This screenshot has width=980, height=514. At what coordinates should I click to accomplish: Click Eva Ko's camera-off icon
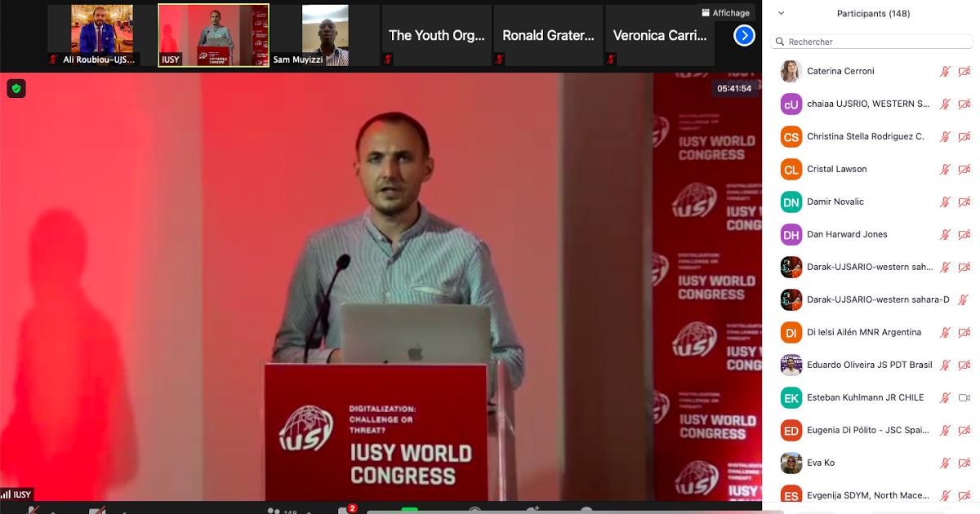[964, 463]
